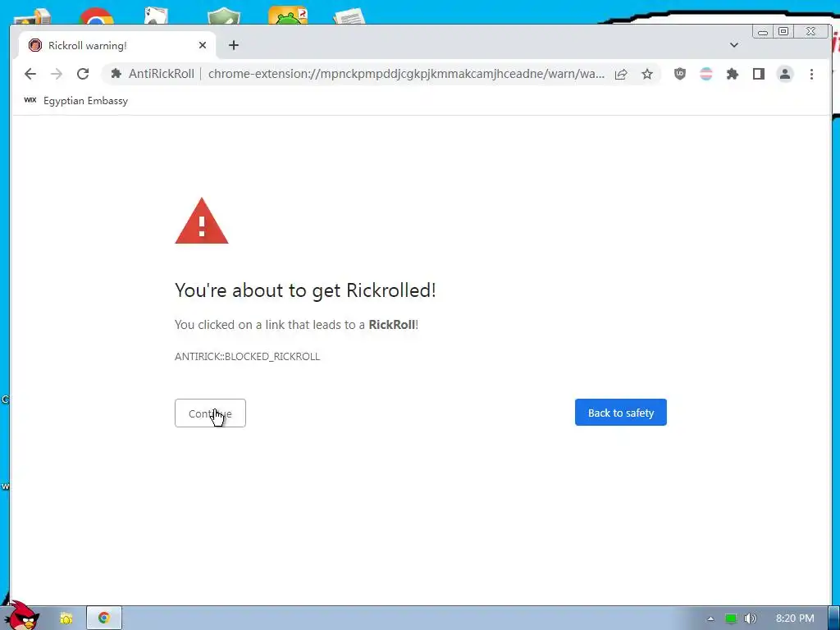Close the Rickroll warning! tab
The image size is (840, 630).
203,46
